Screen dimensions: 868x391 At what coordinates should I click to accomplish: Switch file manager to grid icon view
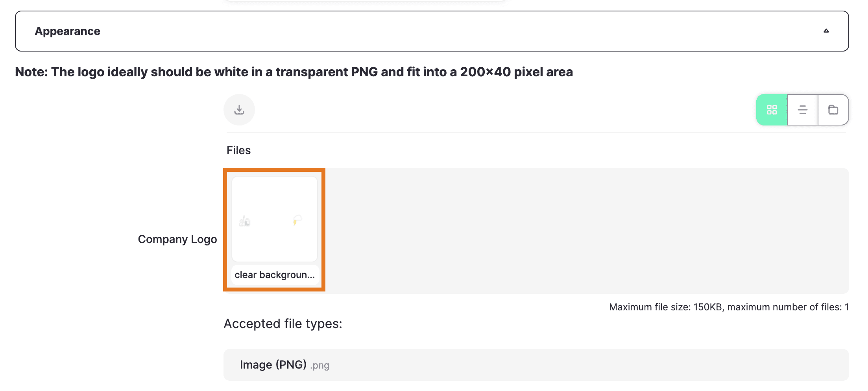772,110
